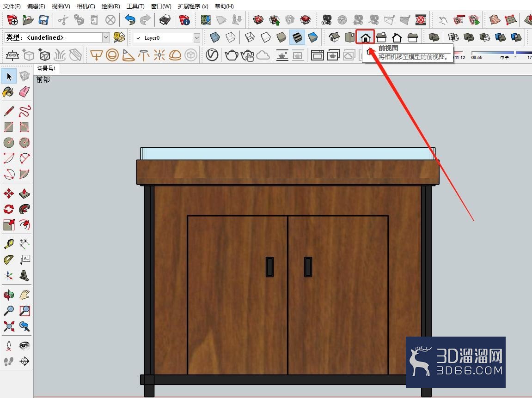
Task: Choose the Rotate tool
Action: (x=8, y=209)
